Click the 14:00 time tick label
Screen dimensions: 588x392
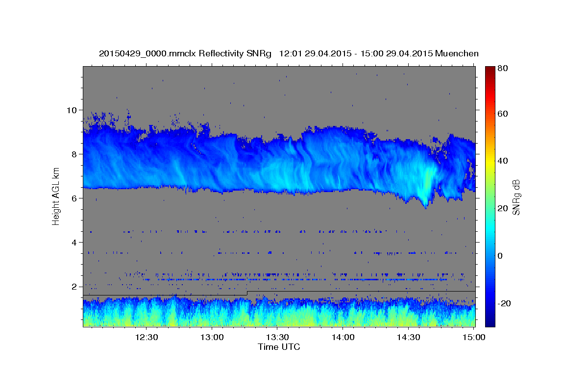coord(343,338)
